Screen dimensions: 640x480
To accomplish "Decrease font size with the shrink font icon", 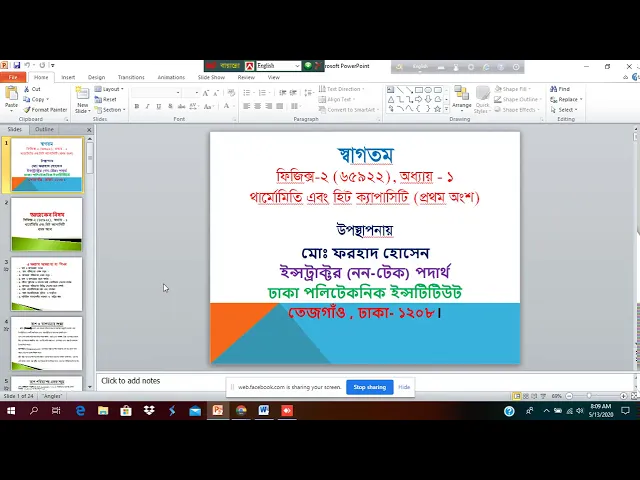I will coord(216,93).
